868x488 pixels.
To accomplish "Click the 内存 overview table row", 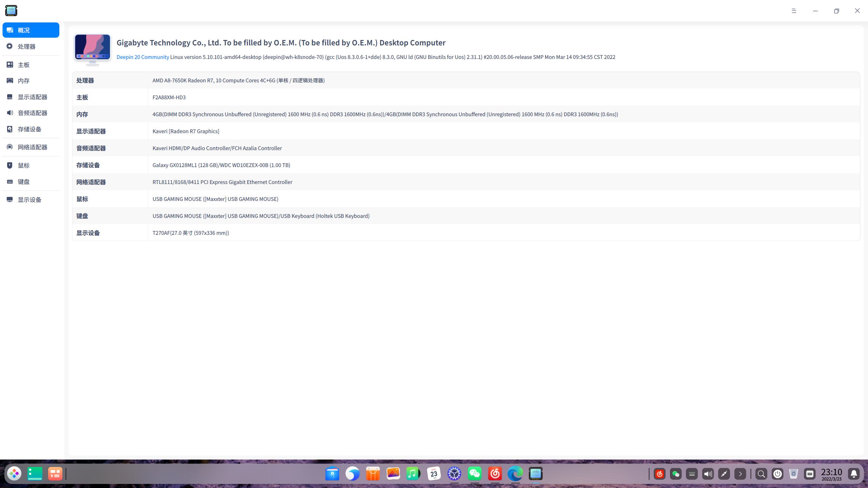I will point(385,114).
